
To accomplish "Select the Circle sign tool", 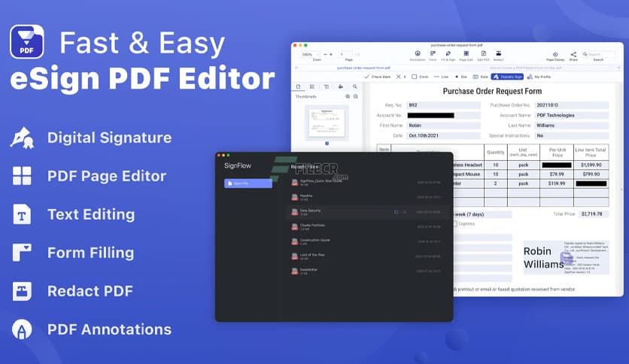I will 420,77.
